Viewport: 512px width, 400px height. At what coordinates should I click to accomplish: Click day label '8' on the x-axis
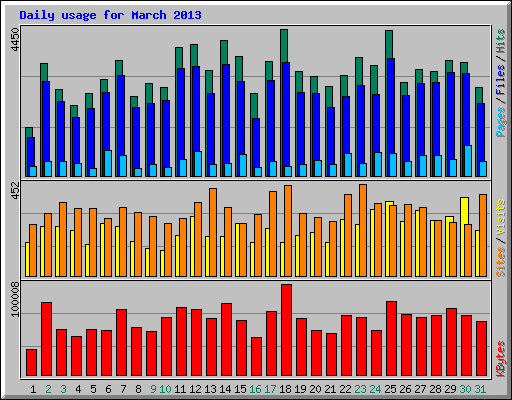point(138,389)
